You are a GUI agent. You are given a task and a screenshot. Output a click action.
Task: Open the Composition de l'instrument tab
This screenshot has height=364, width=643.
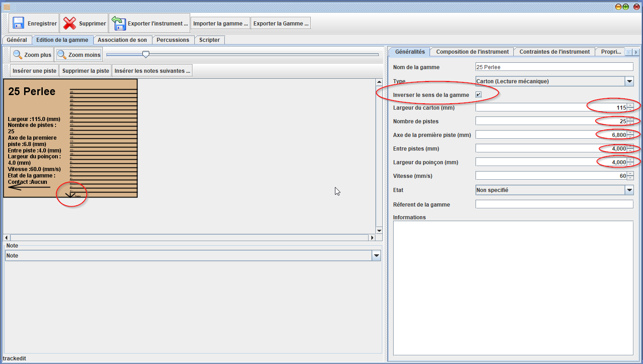pos(472,52)
